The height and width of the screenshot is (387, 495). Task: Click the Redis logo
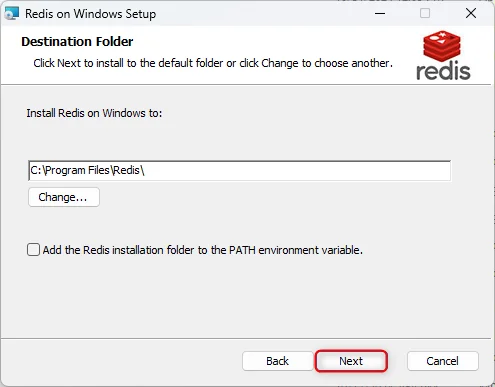click(x=443, y=55)
